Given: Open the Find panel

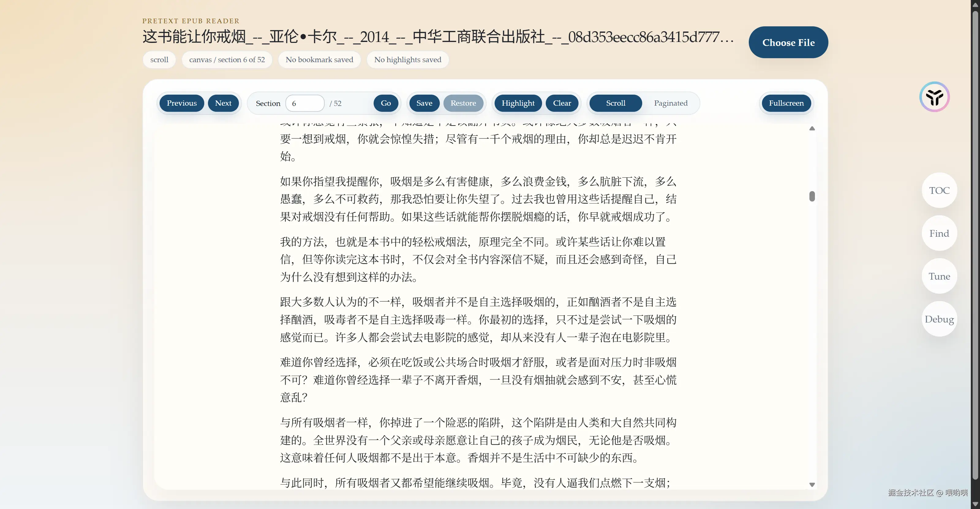Looking at the screenshot, I should (x=939, y=233).
